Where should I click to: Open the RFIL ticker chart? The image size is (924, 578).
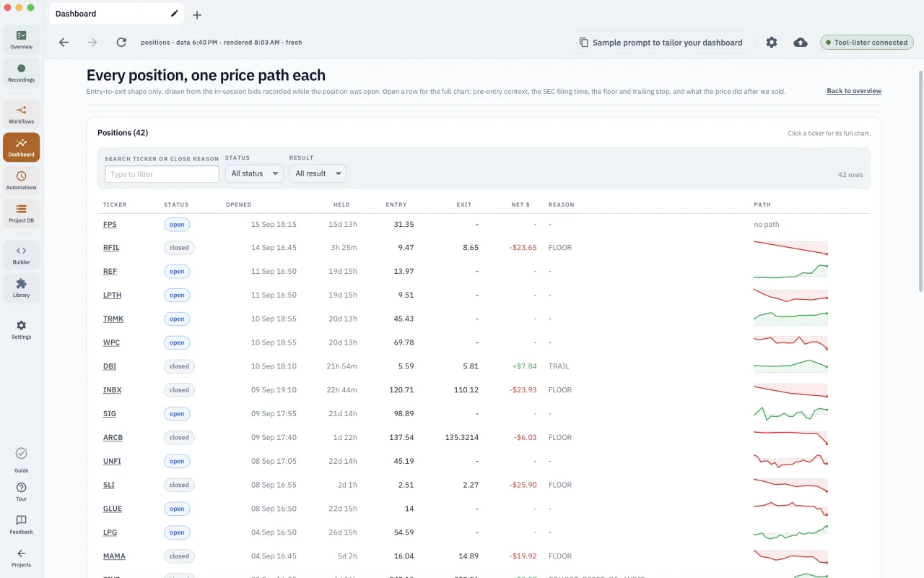coord(111,248)
